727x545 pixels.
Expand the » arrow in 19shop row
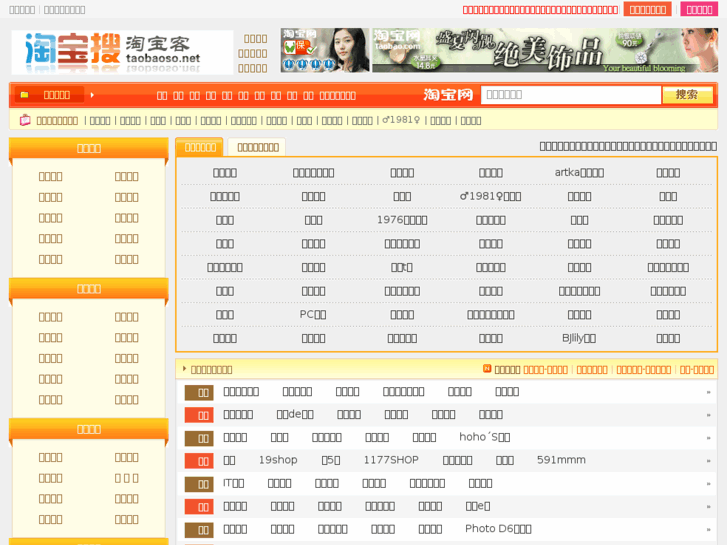click(x=708, y=461)
